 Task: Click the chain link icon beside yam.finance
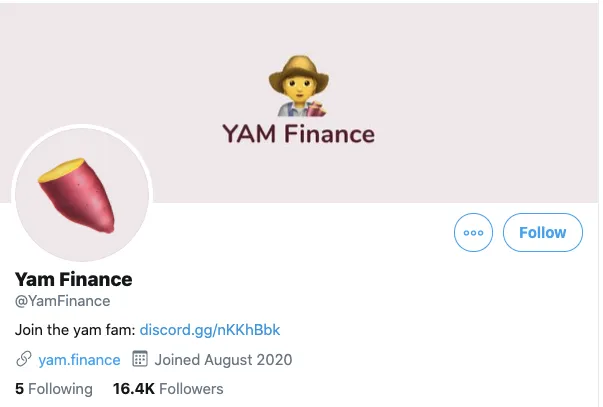pyautogui.click(x=24, y=359)
